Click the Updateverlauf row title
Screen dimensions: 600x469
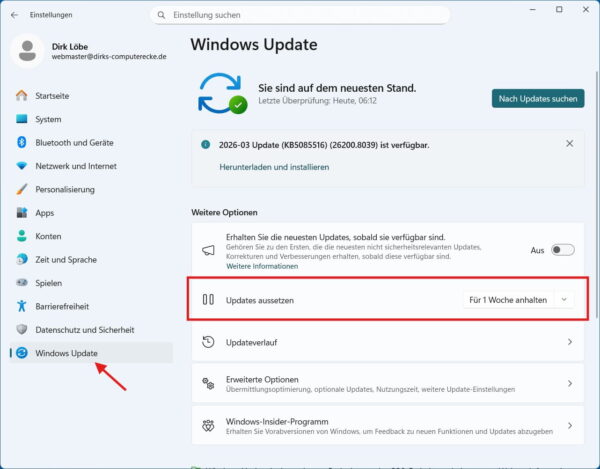click(251, 342)
